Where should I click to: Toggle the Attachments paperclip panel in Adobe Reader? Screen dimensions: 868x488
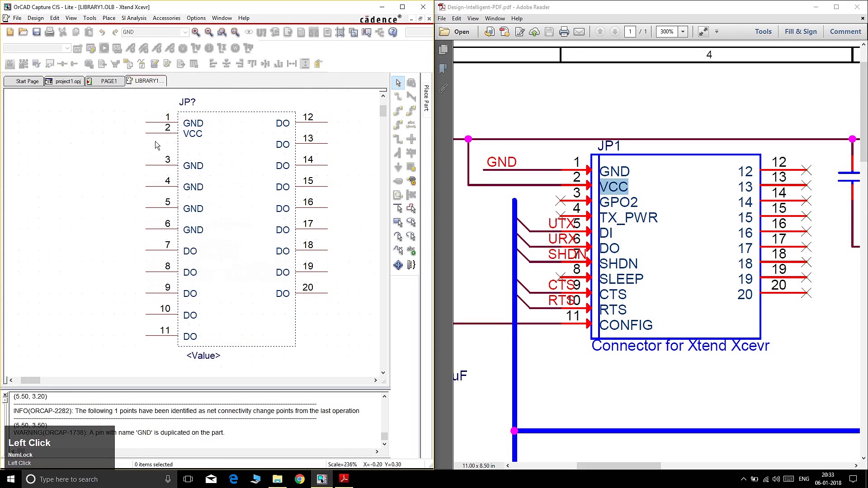[x=443, y=88]
